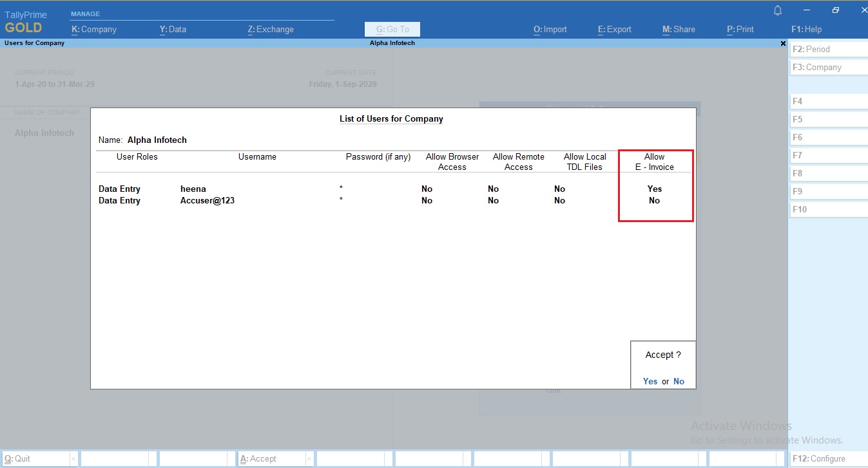Click the company Name field showing Alpha Infotech

pyautogui.click(x=157, y=140)
